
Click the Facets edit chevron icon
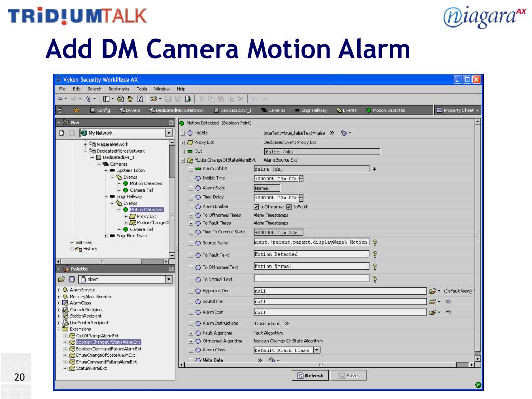[x=332, y=133]
